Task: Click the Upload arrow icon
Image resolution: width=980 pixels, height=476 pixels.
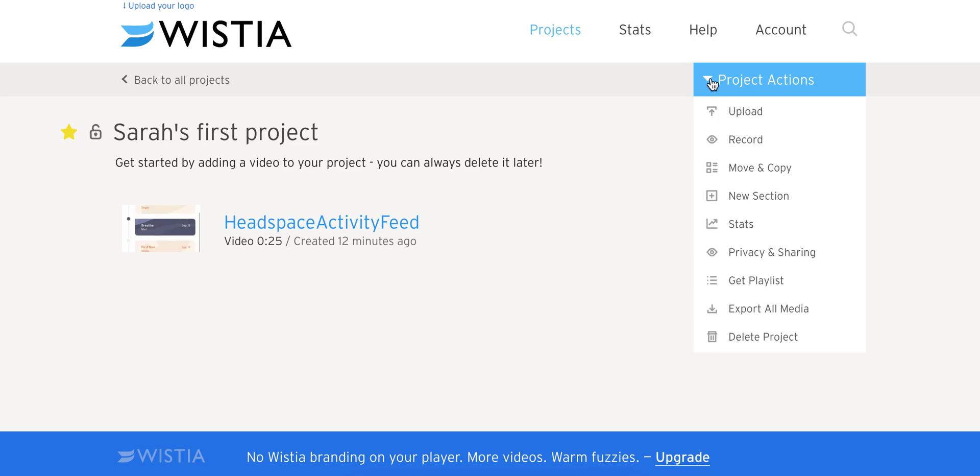Action: [712, 111]
